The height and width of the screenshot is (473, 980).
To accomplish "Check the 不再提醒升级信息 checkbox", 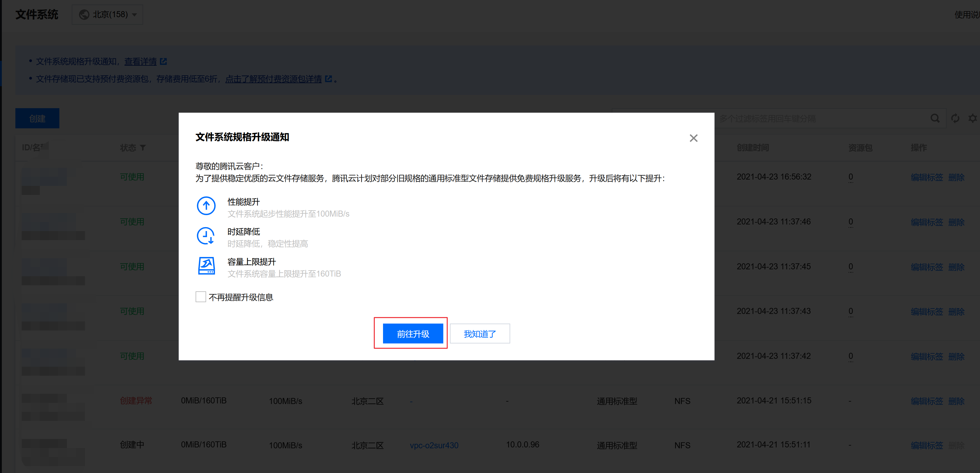I will [x=200, y=297].
